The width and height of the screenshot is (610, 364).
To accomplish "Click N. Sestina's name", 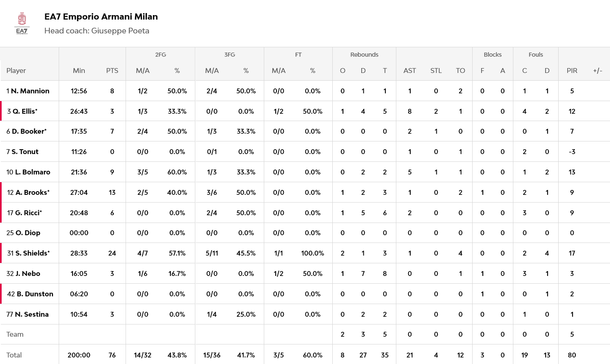I will (x=31, y=314).
